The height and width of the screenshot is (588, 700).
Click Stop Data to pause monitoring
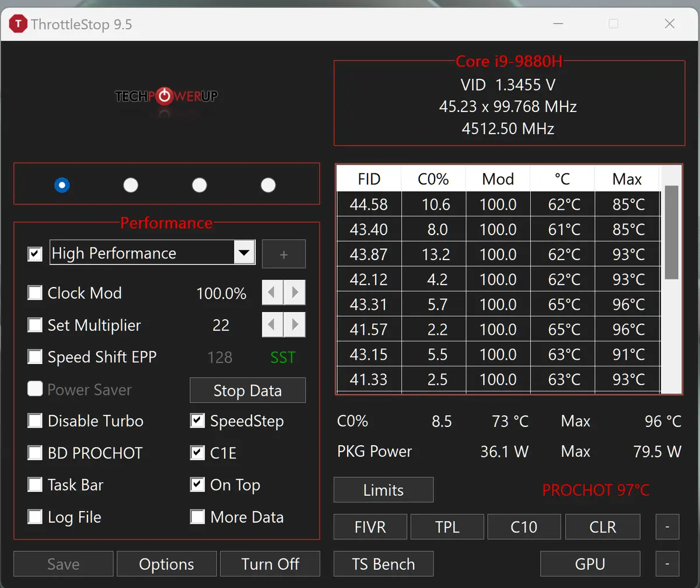pos(247,390)
